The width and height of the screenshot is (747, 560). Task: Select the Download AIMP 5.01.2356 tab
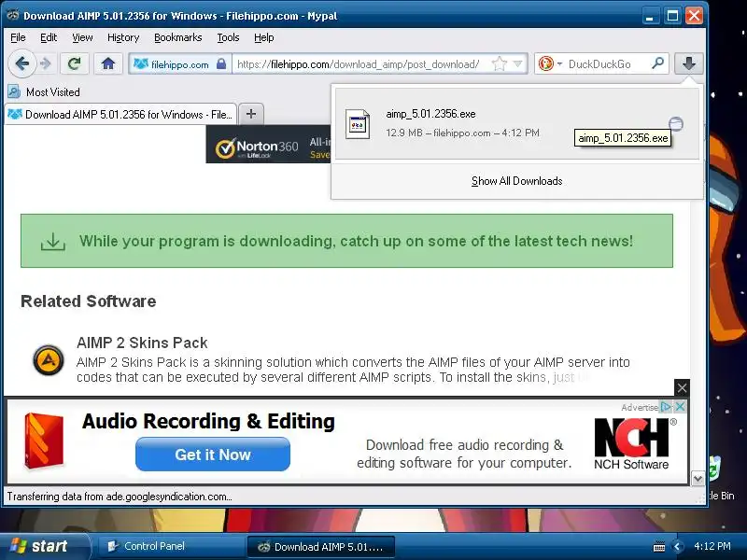(120, 114)
